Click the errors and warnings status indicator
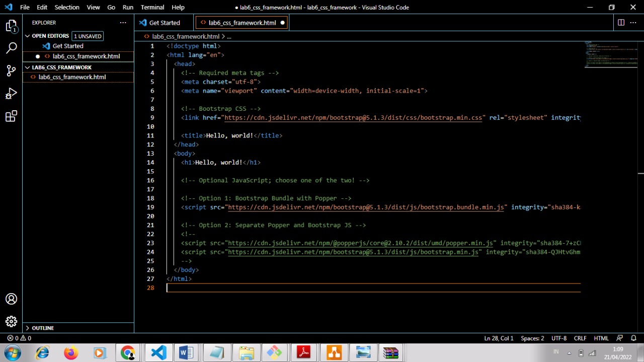Viewport: 644px width, 362px height. point(19,338)
